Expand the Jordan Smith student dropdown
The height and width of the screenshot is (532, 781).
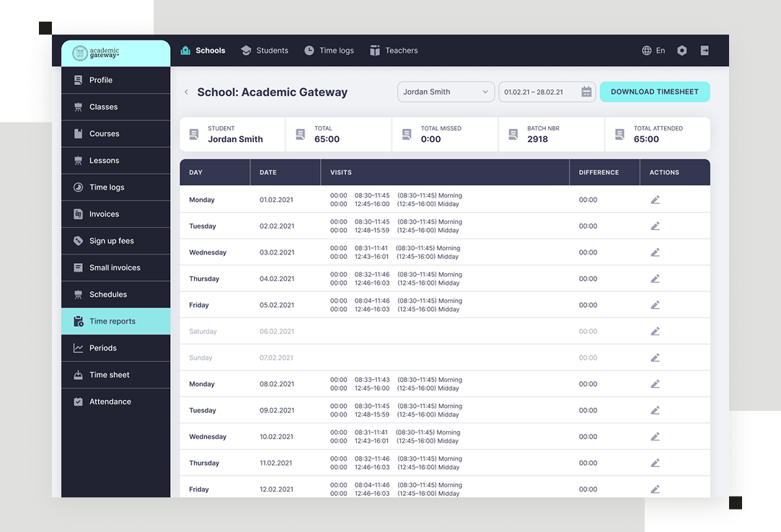[446, 92]
